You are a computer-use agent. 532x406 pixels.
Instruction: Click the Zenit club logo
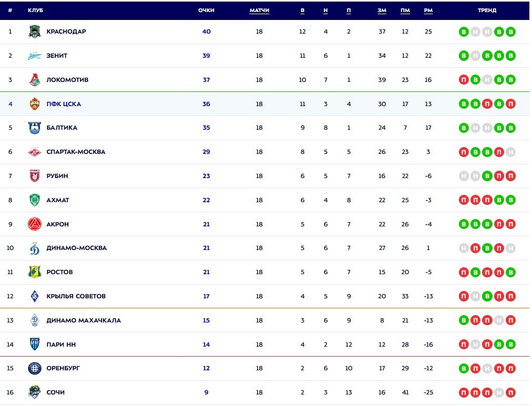pyautogui.click(x=34, y=56)
